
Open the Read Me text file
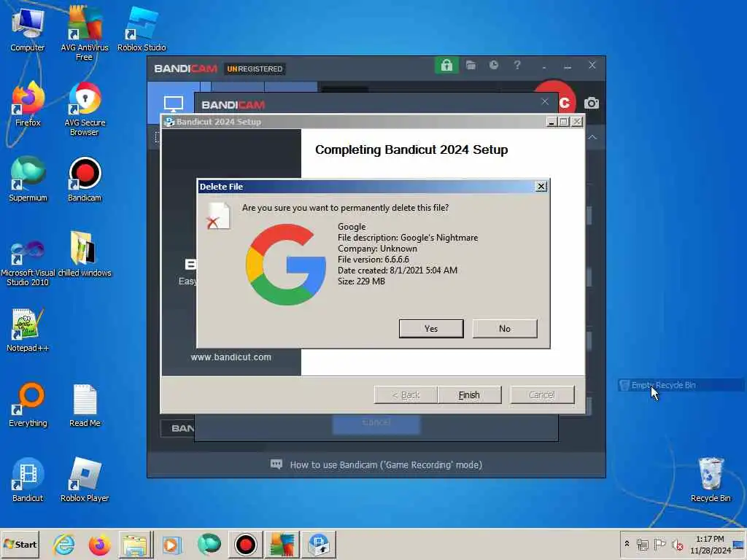point(85,405)
